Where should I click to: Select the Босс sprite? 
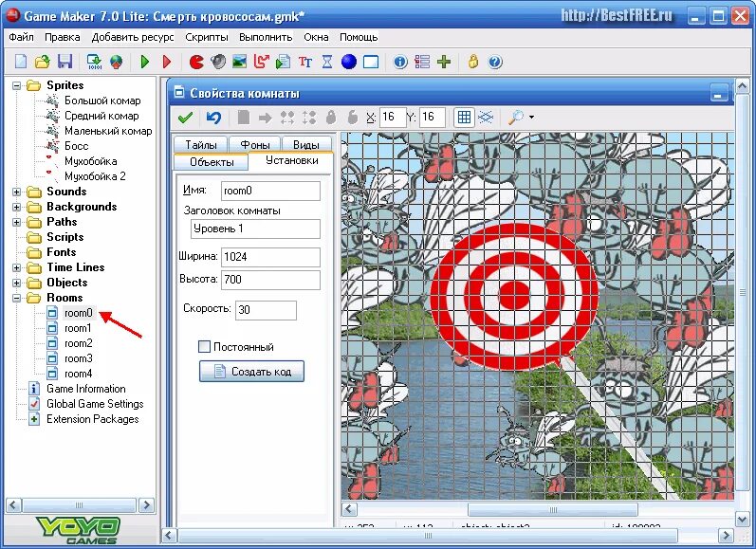tap(76, 146)
